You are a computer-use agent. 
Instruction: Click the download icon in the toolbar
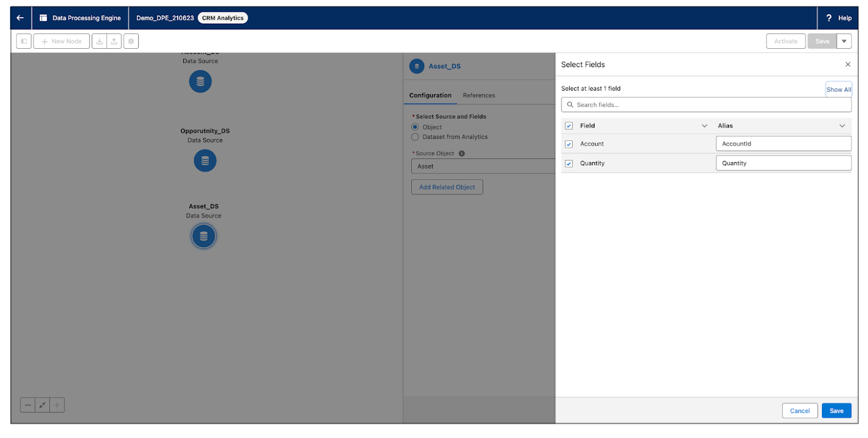tap(99, 41)
